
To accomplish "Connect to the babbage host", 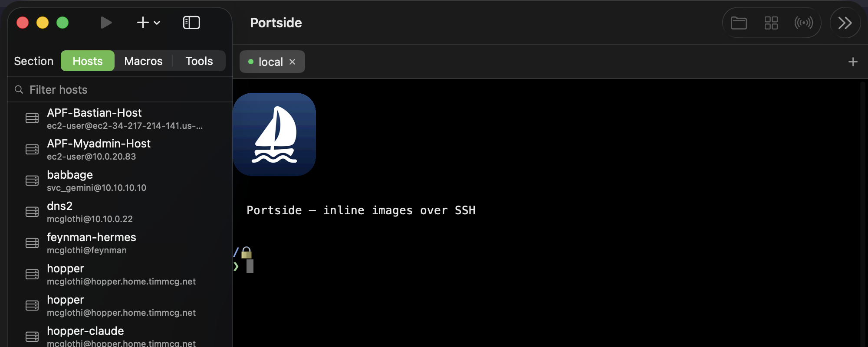I will (x=120, y=181).
